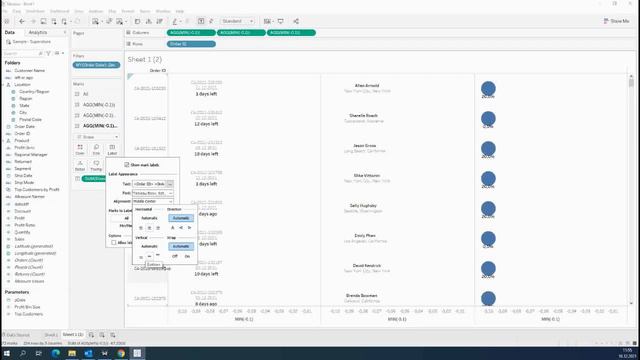Select left horizontal alignment button
Viewport: 640px width, 360px height.
coord(141,228)
